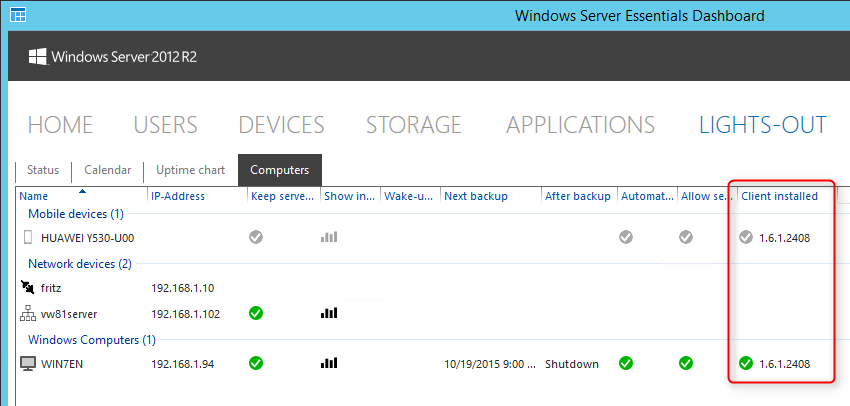Click the Windows Server 2012 R2 logo
This screenshot has width=850, height=406.
[x=113, y=57]
